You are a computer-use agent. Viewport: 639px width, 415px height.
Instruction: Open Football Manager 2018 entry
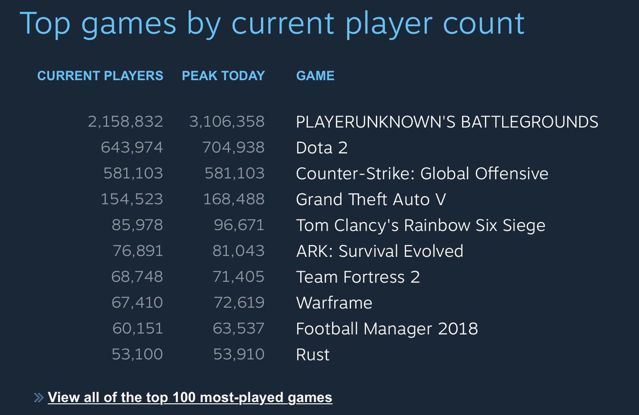coord(387,329)
